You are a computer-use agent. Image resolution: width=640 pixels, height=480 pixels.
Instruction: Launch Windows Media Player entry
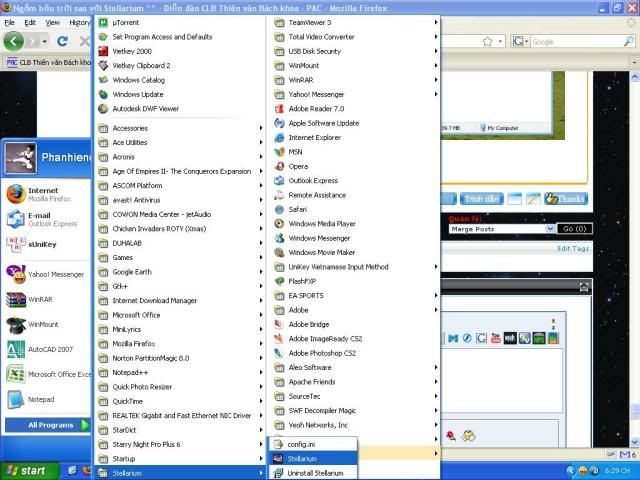click(x=321, y=224)
